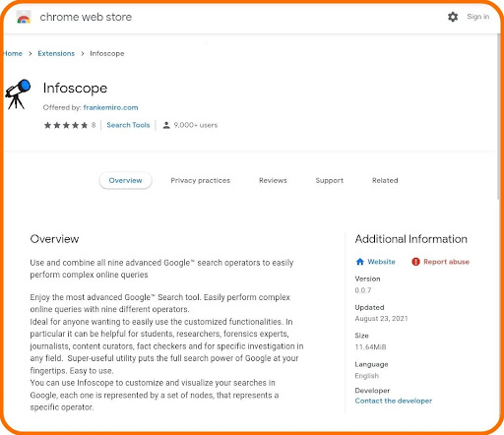Viewport: 504px width, 435px height.
Task: Open the Related tab
Action: (x=385, y=180)
